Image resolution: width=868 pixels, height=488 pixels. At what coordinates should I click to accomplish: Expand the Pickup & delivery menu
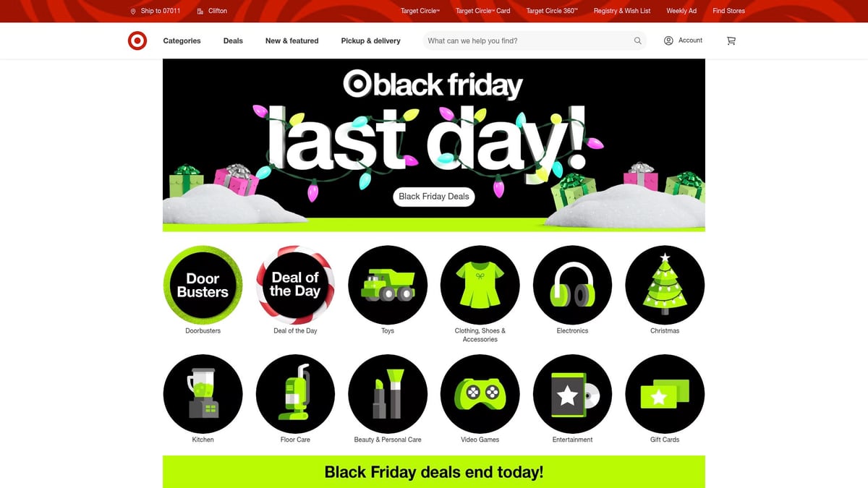click(x=370, y=40)
